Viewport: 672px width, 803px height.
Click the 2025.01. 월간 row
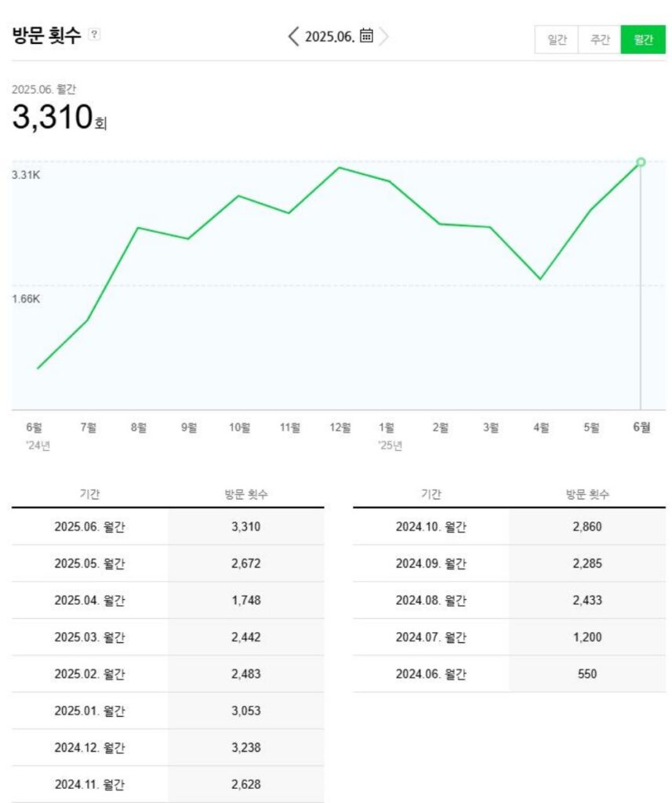pos(168,710)
